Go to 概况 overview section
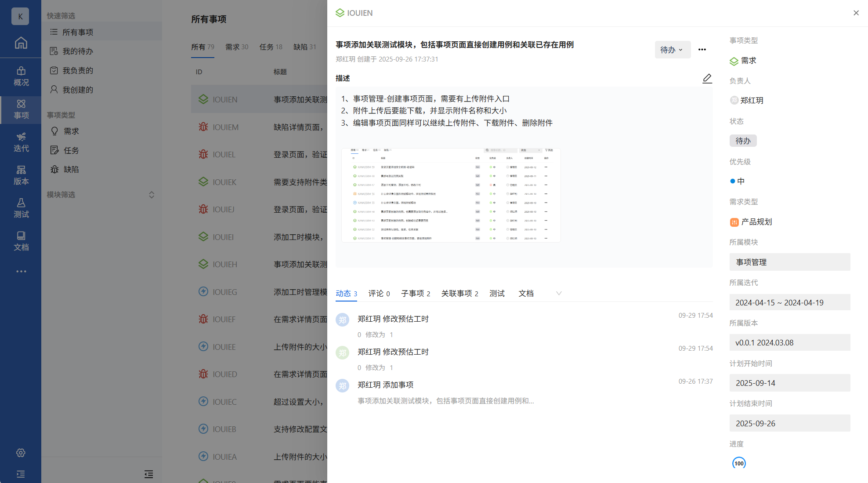Image resolution: width=868 pixels, height=483 pixels. [21, 76]
